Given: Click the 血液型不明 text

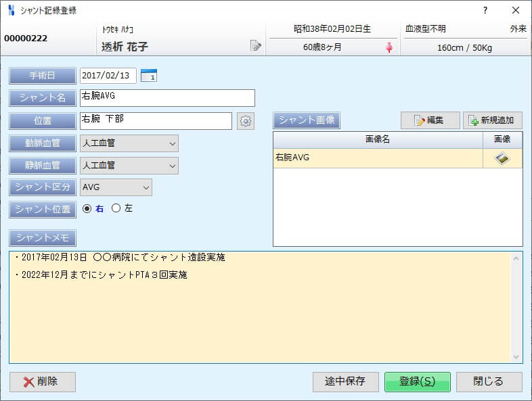Looking at the screenshot, I should pos(426,29).
